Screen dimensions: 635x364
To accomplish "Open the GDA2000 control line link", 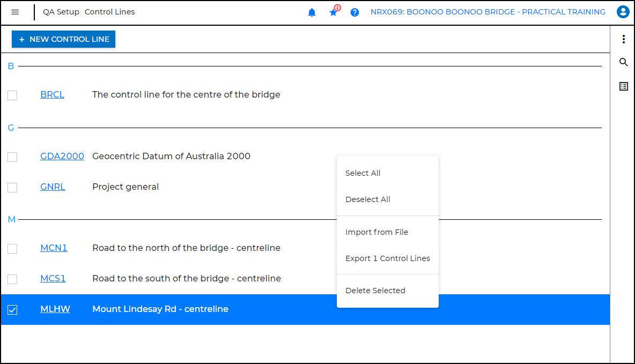I will 62,157.
